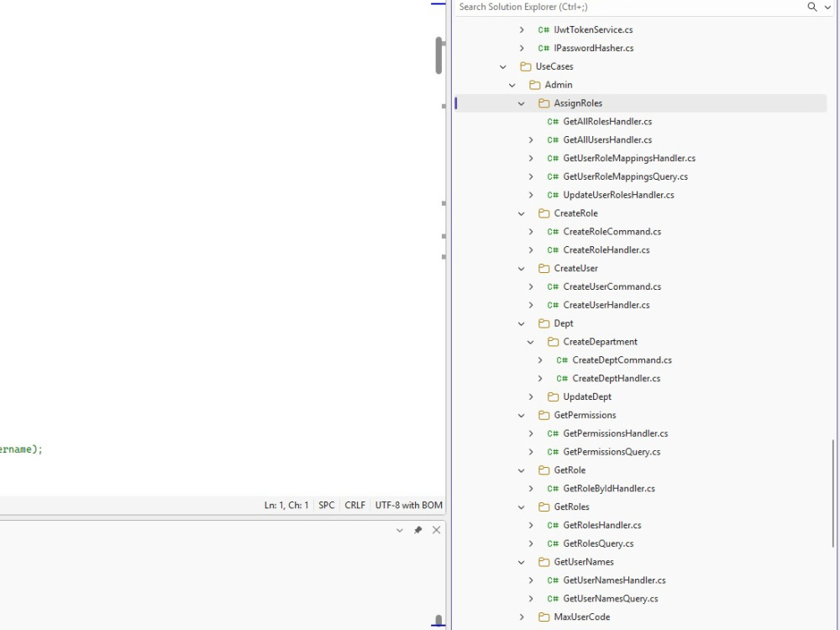This screenshot has width=840, height=630.
Task: Click the Solution Explorer search magnifier icon
Action: tap(812, 7)
